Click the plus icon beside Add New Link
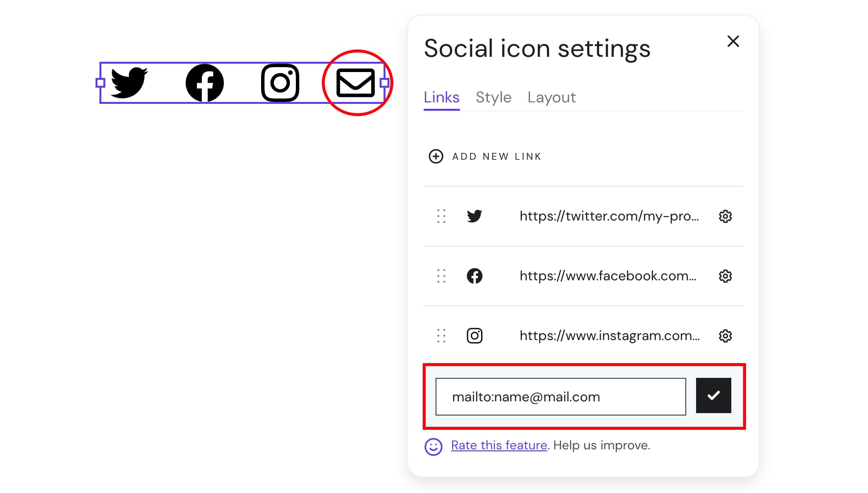 pyautogui.click(x=436, y=156)
